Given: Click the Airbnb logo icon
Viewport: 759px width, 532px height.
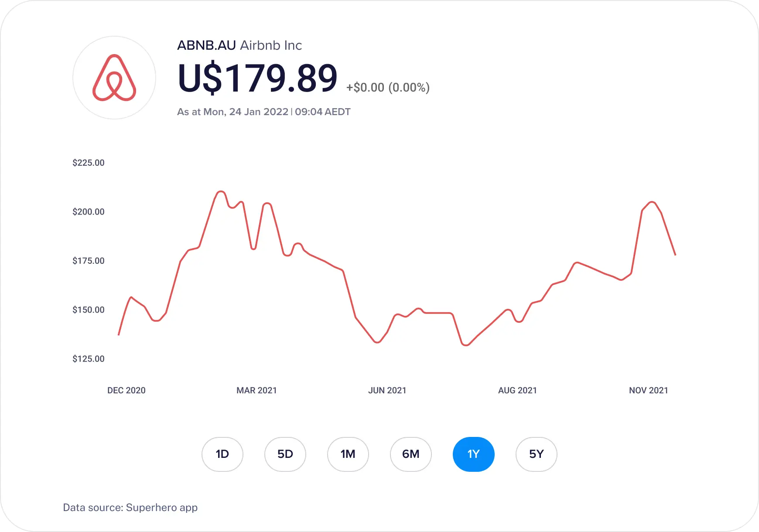Looking at the screenshot, I should 114,78.
